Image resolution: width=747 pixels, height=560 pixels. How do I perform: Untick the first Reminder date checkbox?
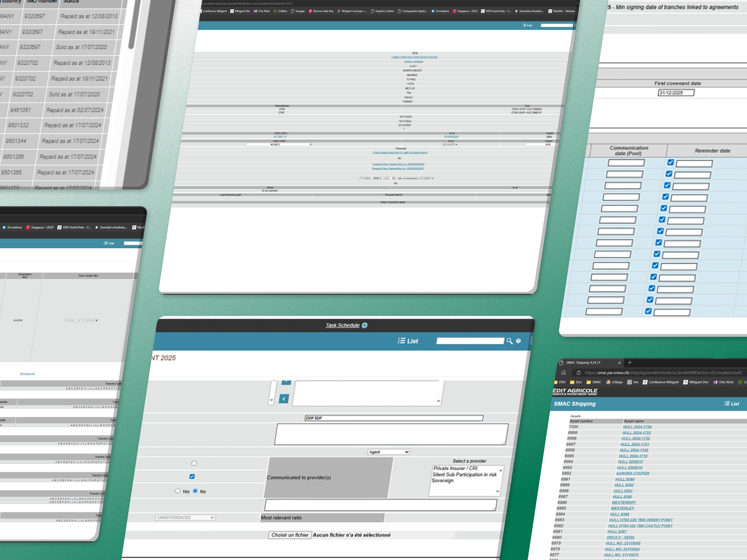pos(671,162)
